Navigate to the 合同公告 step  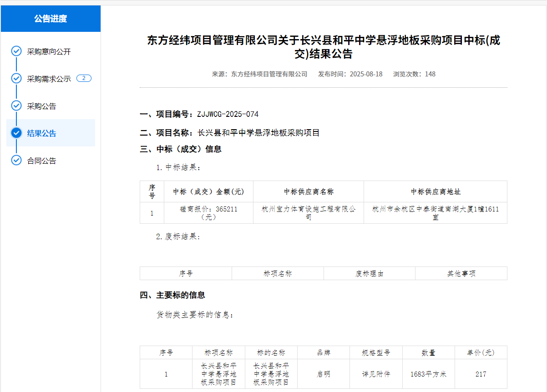pos(41,161)
